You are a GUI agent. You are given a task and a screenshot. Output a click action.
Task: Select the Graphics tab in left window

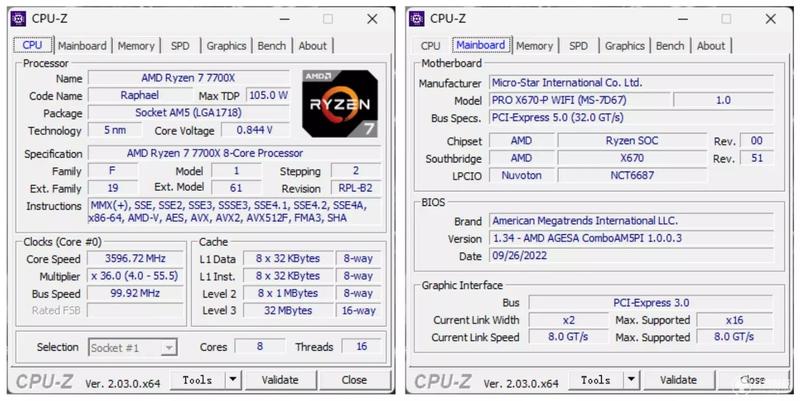tap(227, 46)
